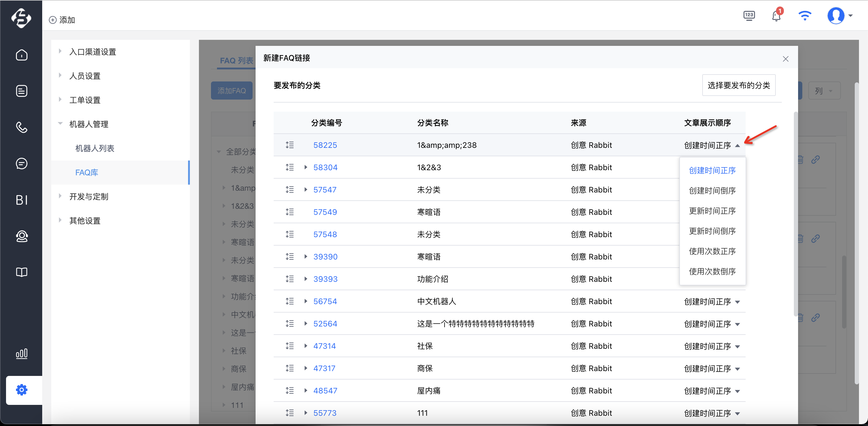Open the settings gear icon in sidebar

(x=22, y=390)
